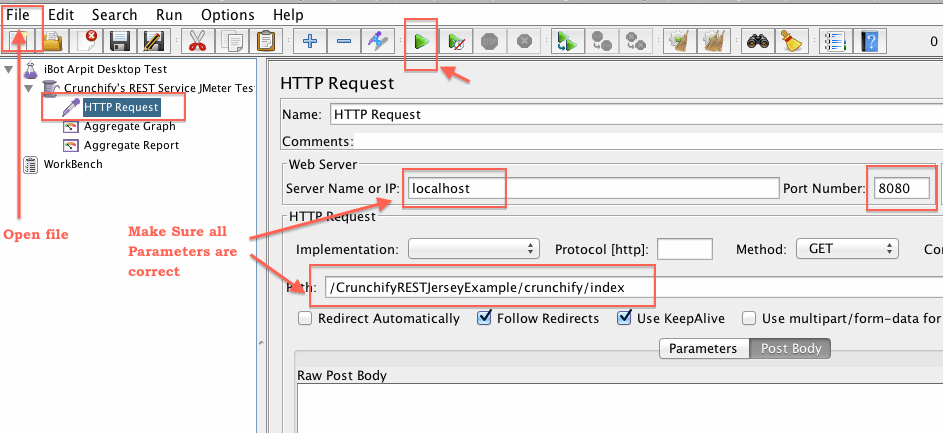Click the Expand All plus icon

click(x=309, y=41)
